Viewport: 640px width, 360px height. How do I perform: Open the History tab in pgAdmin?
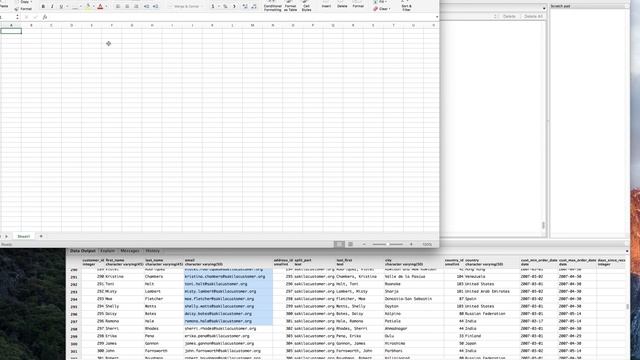coord(153,251)
